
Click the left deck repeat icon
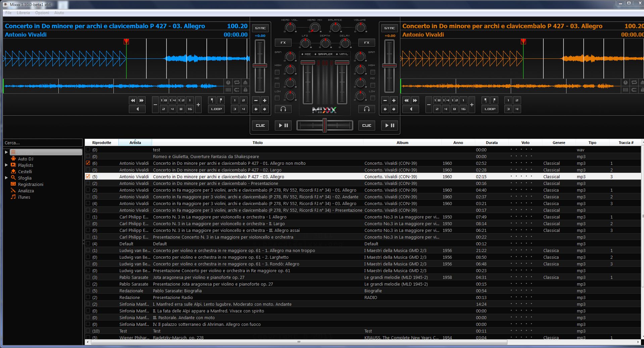pyautogui.click(x=237, y=83)
